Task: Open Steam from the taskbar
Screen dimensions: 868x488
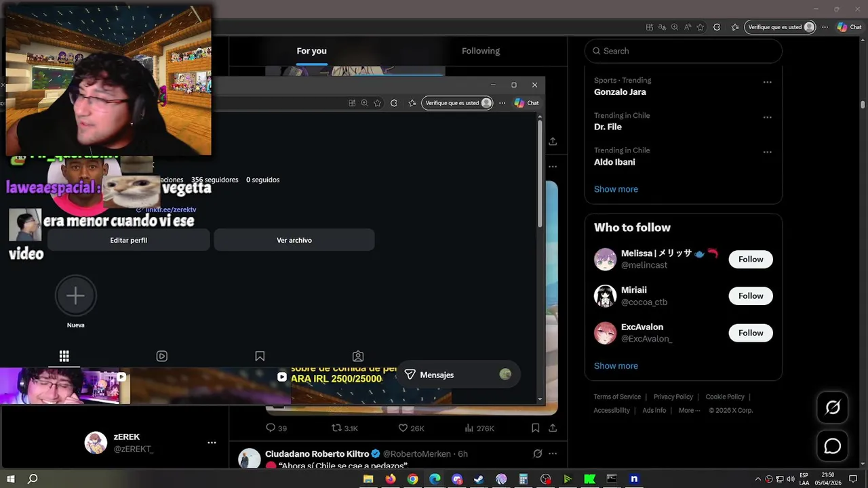Action: (479, 479)
